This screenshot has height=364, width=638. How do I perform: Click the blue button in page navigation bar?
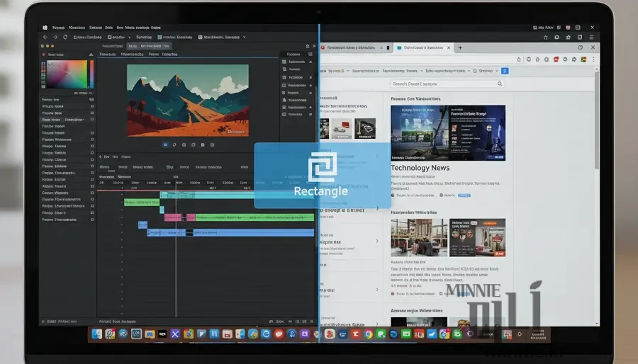pos(505,71)
